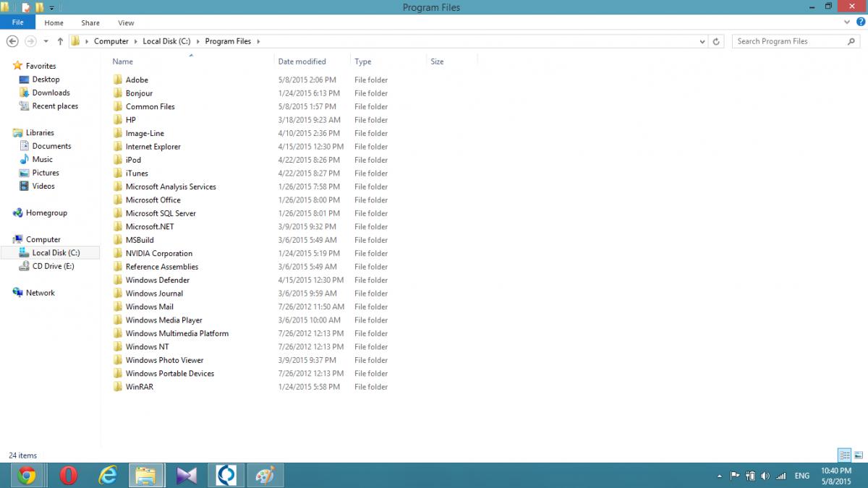Open the Home ribbon tab
Viewport: 868px width, 488px height.
click(x=54, y=23)
